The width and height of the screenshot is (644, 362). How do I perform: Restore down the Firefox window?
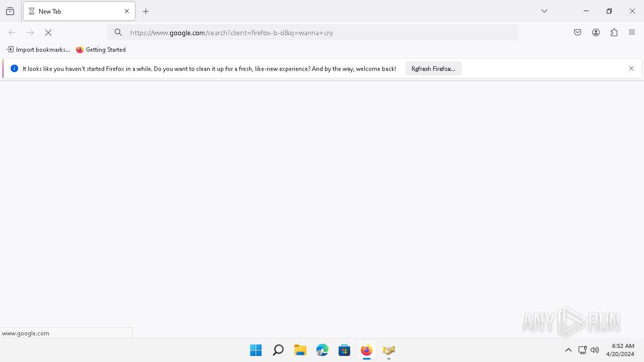click(609, 11)
